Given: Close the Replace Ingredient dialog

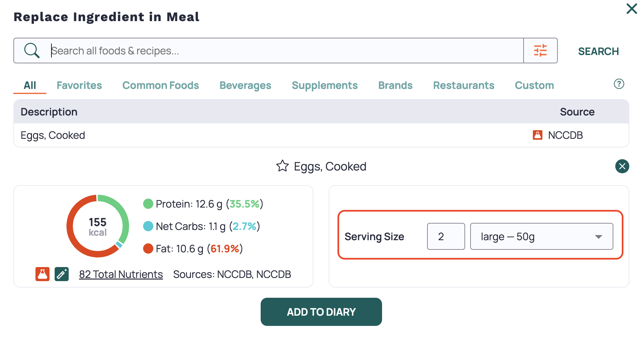Looking at the screenshot, I should pos(632,9).
